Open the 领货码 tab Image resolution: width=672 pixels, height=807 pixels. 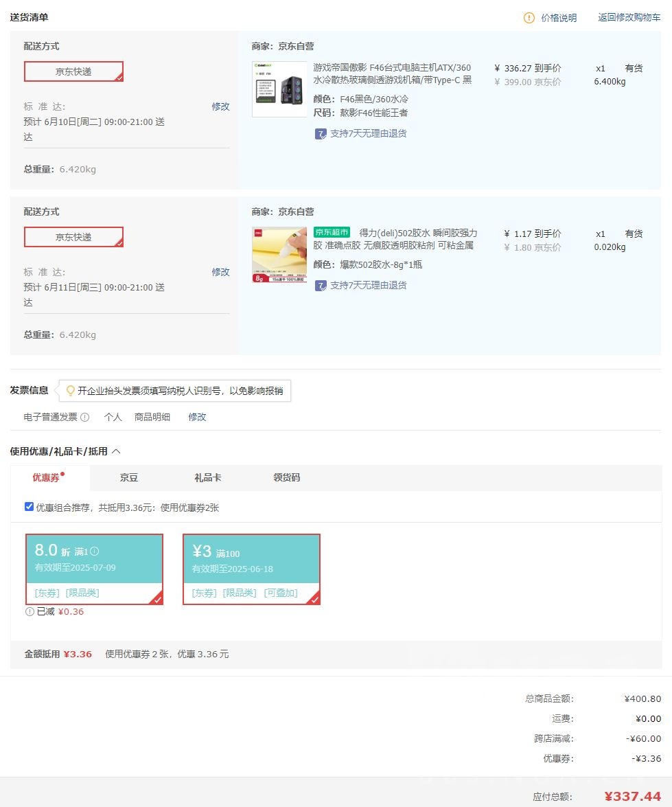pyautogui.click(x=286, y=477)
